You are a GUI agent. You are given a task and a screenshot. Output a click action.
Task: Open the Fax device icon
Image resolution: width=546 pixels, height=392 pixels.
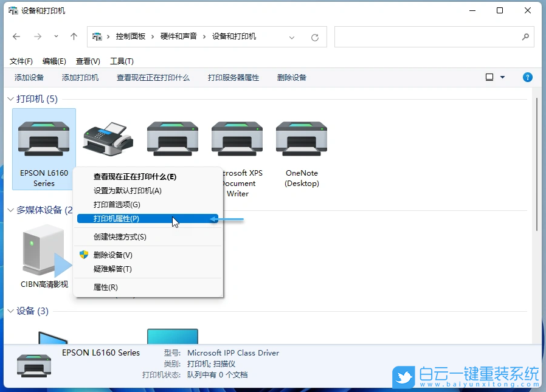coord(108,139)
